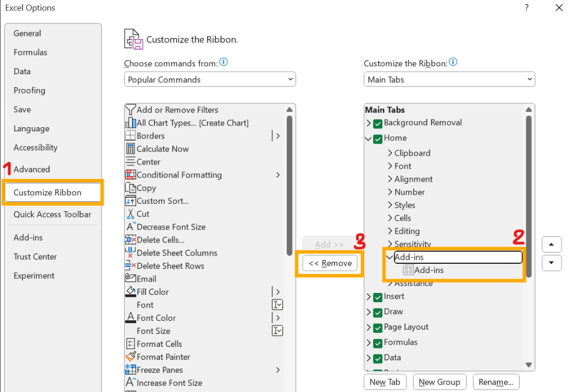Toggle the Data tab checkbox

(378, 358)
